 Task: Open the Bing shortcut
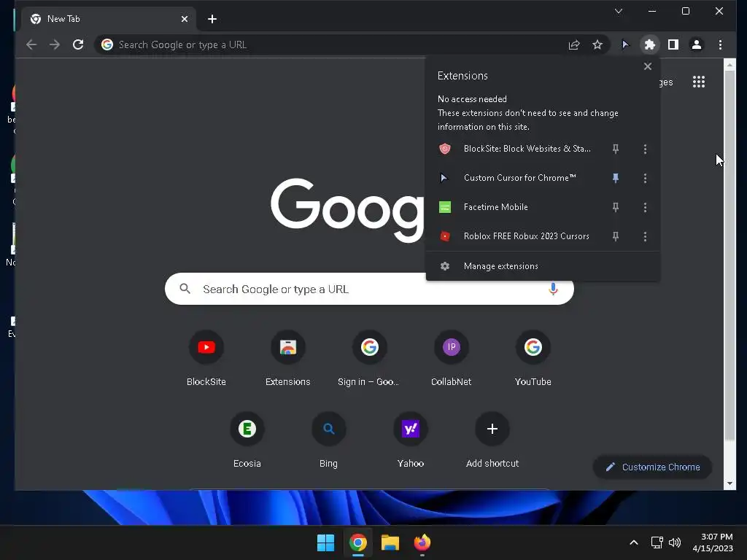[329, 440]
